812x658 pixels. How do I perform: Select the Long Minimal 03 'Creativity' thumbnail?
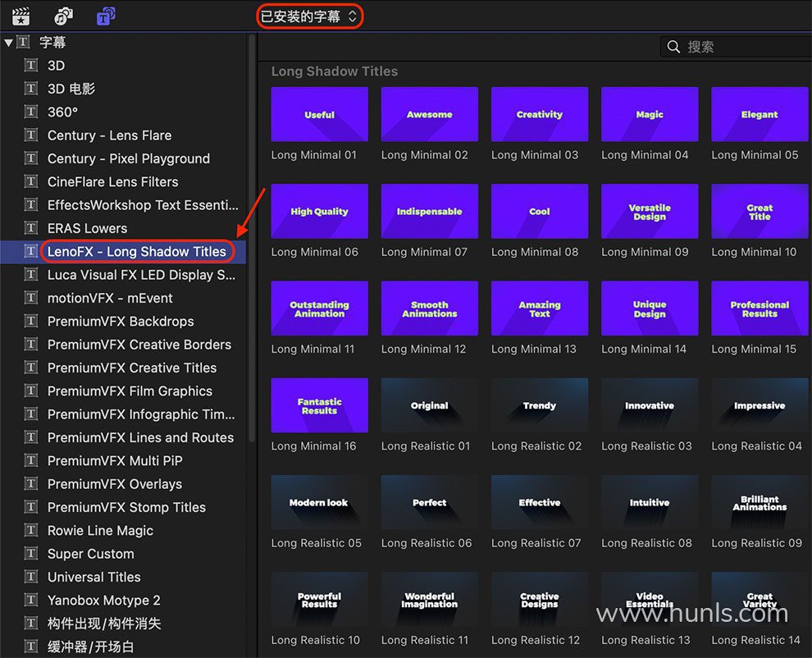[540, 114]
